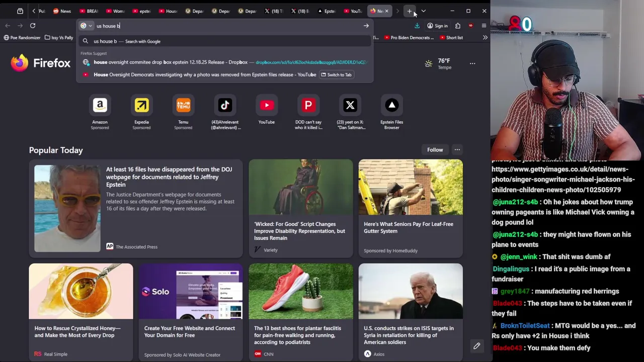Image resolution: width=644 pixels, height=362 pixels.
Task: Open the uBlock Origin extension icon
Action: [x=471, y=26]
